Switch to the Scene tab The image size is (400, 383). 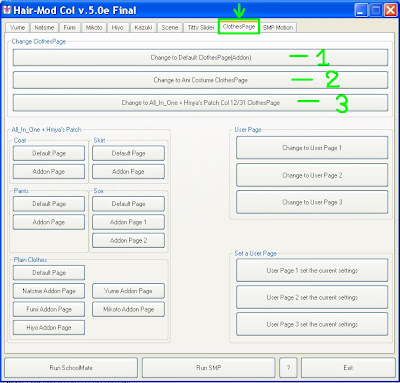click(170, 28)
